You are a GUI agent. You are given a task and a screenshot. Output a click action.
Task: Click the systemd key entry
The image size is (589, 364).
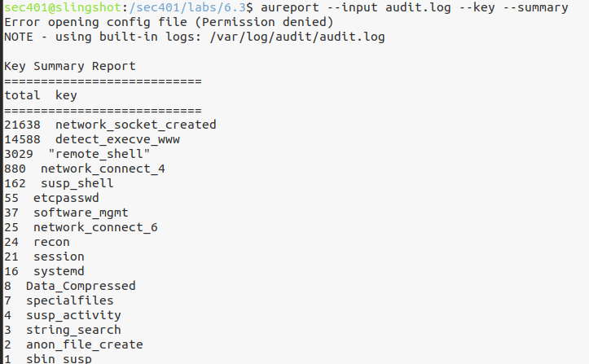pyautogui.click(x=59, y=271)
